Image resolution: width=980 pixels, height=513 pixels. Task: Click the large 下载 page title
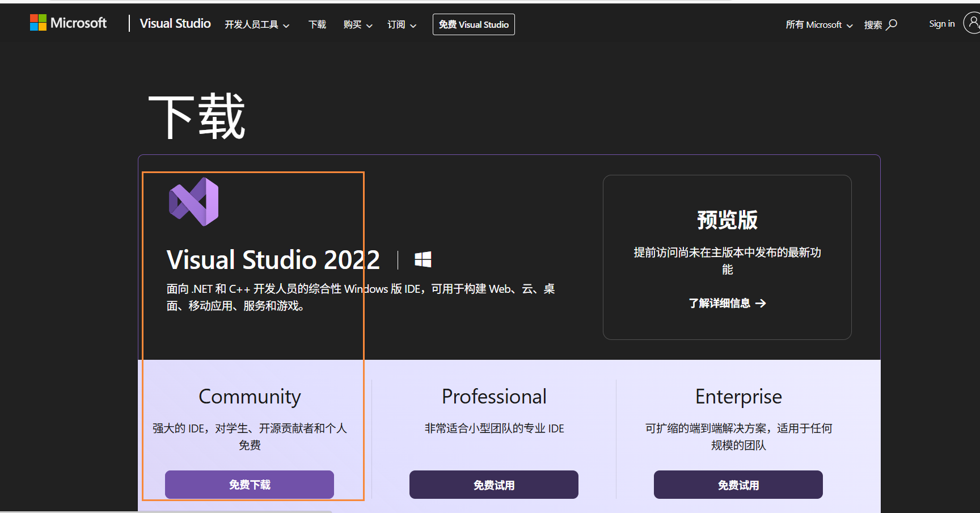pos(197,116)
